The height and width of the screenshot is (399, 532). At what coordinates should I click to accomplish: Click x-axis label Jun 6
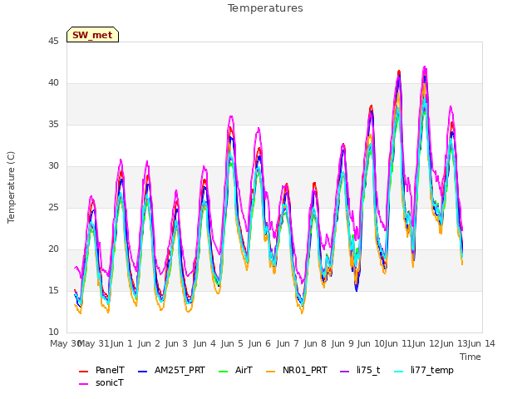259,343
